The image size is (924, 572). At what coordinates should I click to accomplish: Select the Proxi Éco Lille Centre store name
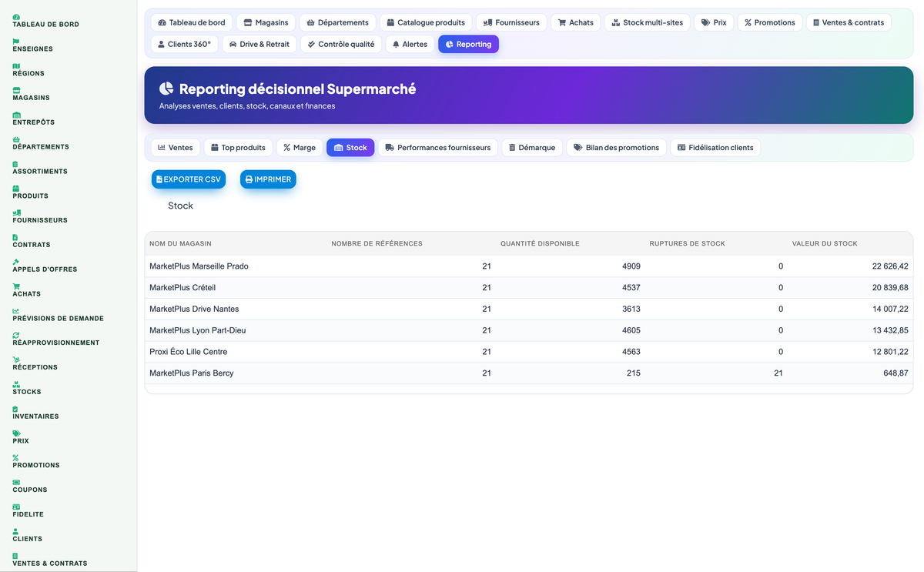coord(188,352)
